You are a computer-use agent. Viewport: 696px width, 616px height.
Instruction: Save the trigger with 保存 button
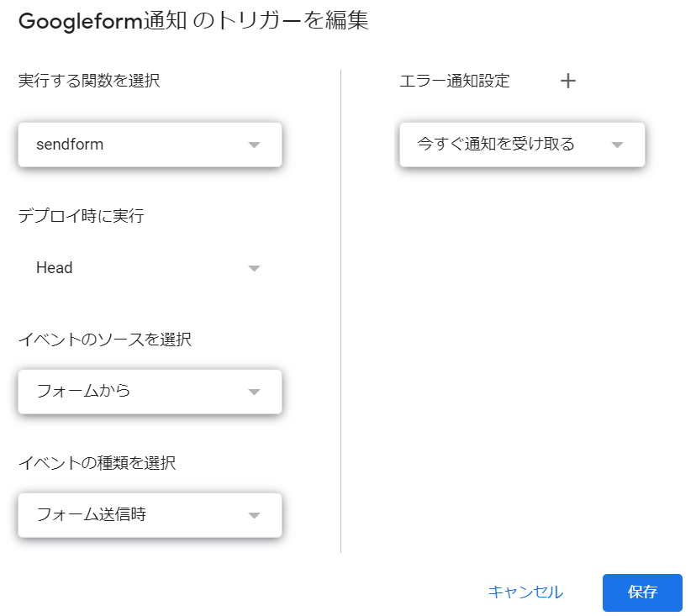pyautogui.click(x=642, y=592)
